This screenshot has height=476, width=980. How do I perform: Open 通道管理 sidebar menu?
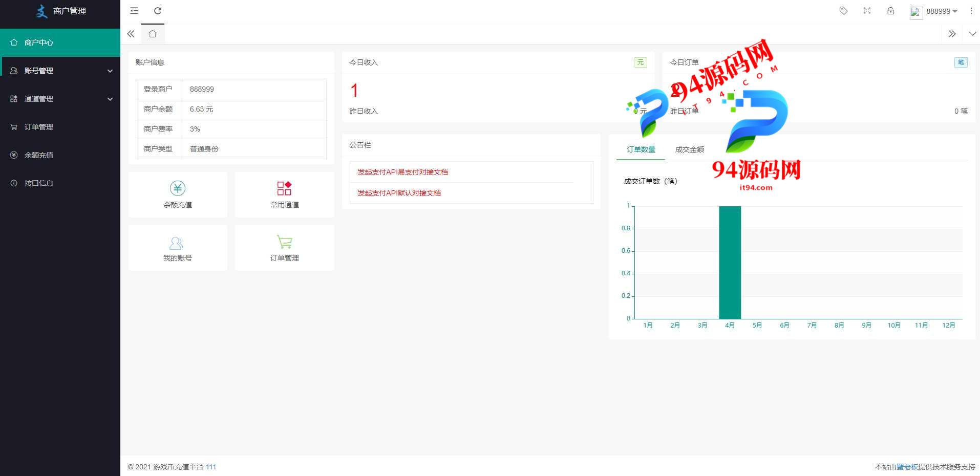(60, 99)
